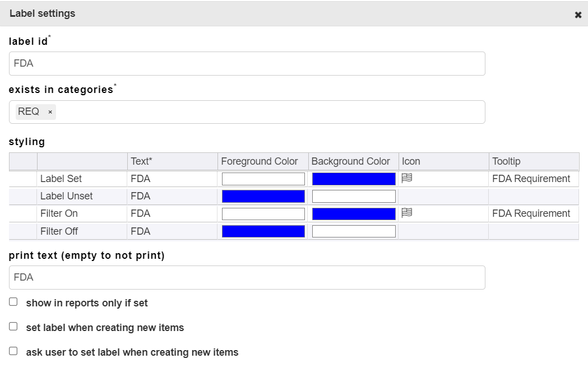
Task: Edit the Label Set text cell
Action: (x=172, y=179)
